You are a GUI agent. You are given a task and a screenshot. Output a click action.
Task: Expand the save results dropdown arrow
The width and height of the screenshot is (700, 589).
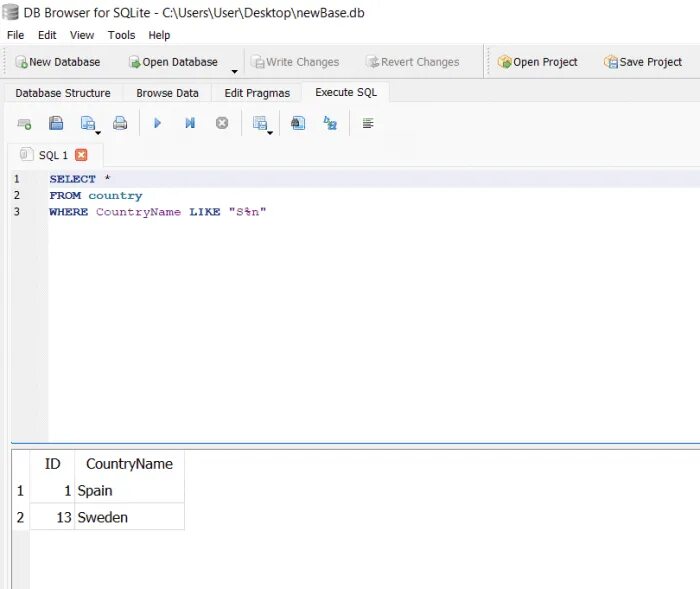coord(270,133)
